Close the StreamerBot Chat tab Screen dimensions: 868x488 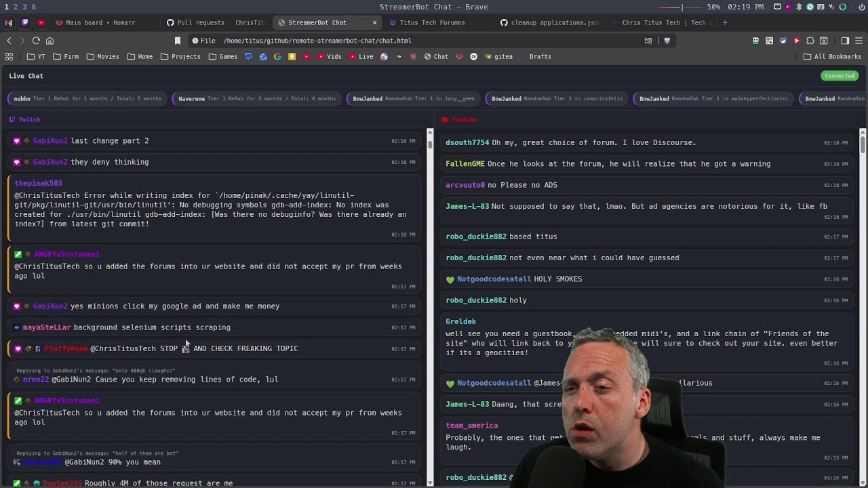click(x=374, y=22)
